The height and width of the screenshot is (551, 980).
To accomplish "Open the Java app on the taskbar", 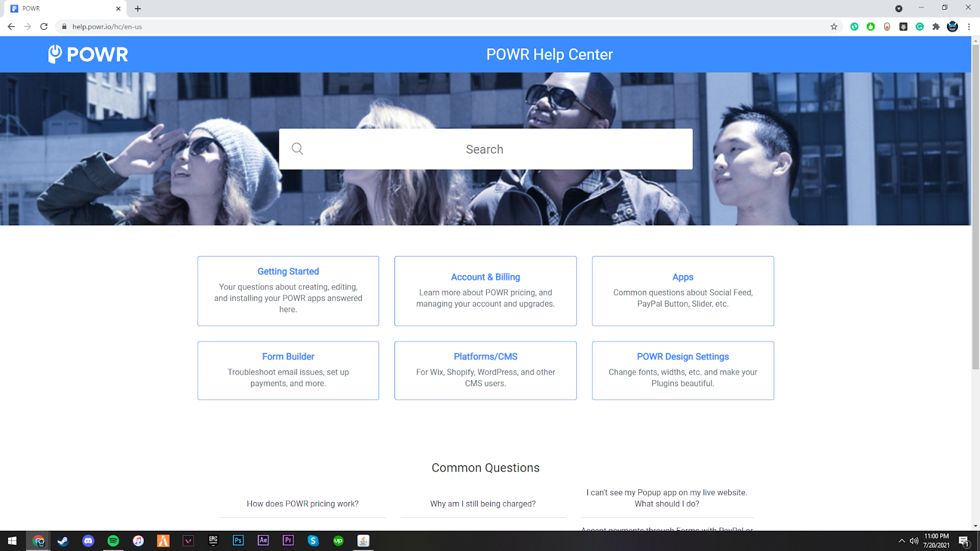I will click(363, 541).
